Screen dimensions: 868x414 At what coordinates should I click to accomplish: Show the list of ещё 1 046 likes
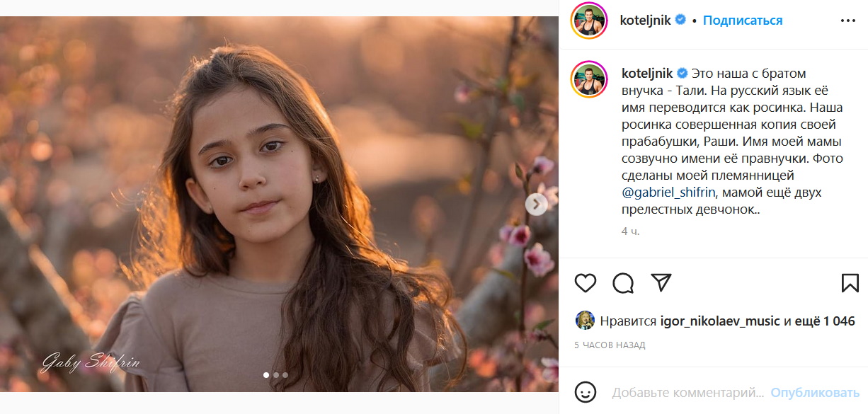click(825, 321)
